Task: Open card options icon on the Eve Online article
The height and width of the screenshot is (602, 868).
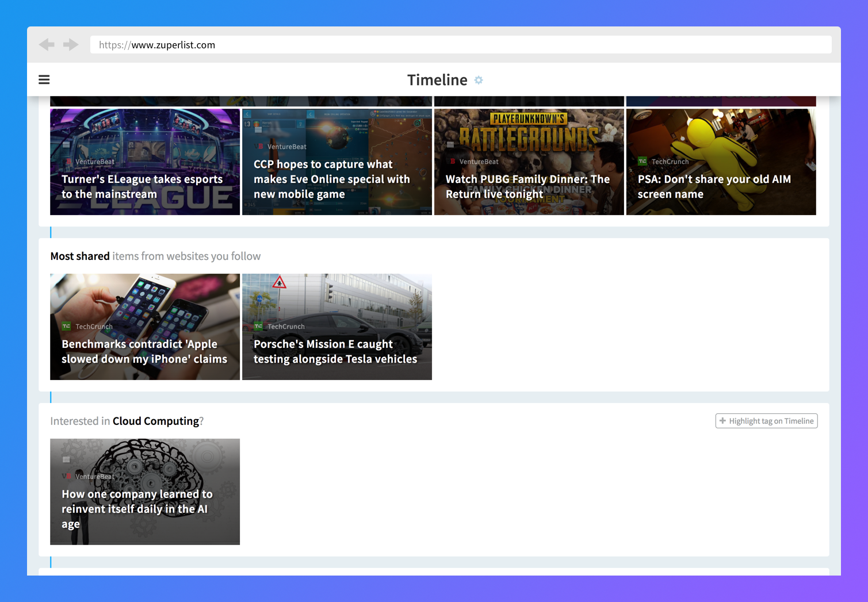Action: 258,129
